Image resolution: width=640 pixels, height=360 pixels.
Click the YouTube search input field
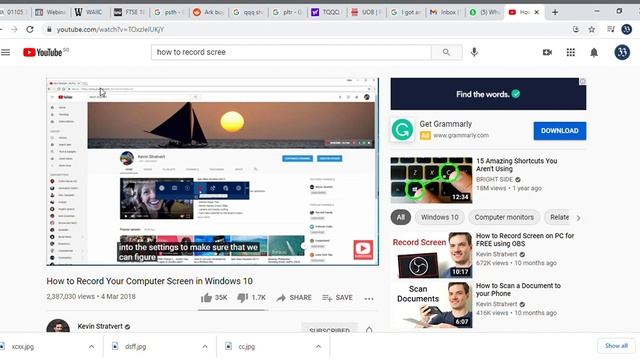coord(291,52)
